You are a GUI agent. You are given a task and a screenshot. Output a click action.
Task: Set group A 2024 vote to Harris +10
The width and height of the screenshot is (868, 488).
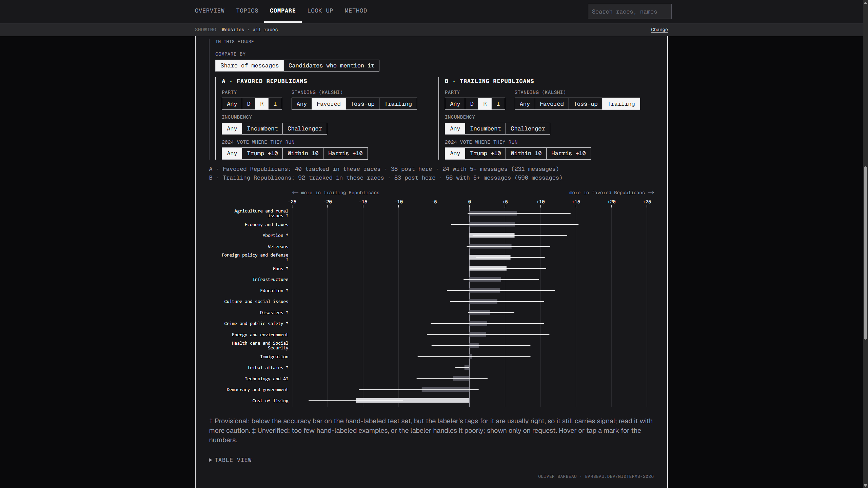345,154
